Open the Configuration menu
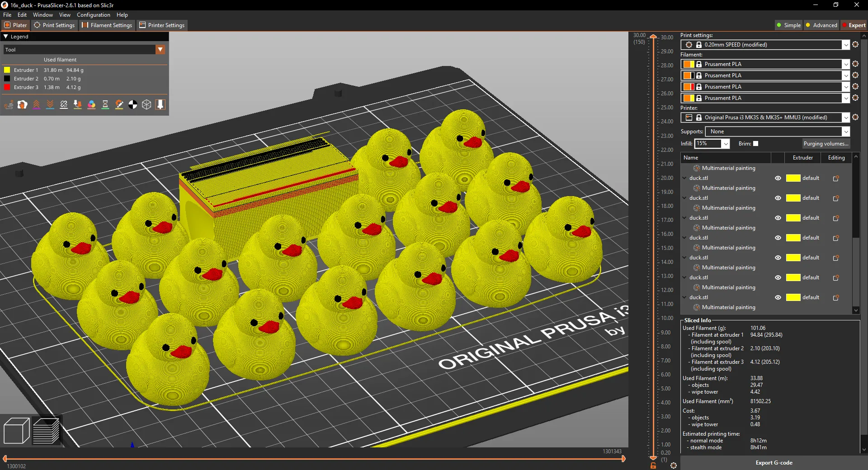This screenshot has width=868, height=470. [94, 15]
